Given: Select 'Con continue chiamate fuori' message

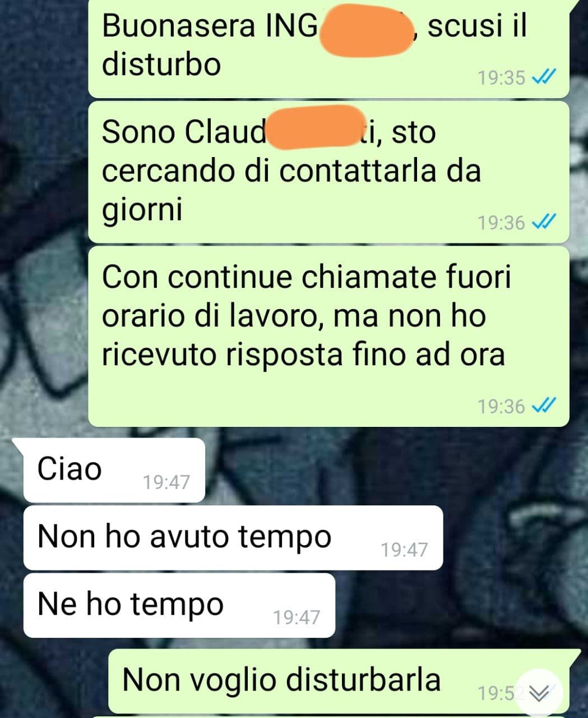Looking at the screenshot, I should click(x=328, y=337).
